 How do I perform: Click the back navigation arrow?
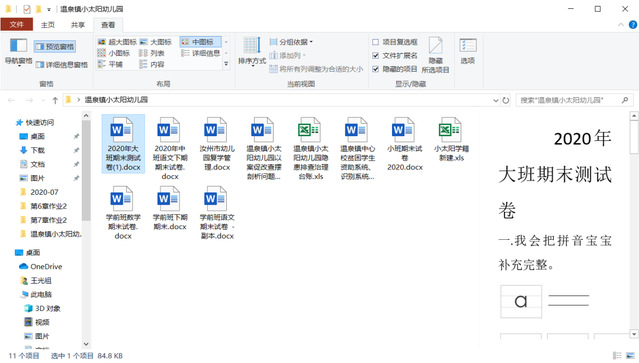pyautogui.click(x=11, y=100)
